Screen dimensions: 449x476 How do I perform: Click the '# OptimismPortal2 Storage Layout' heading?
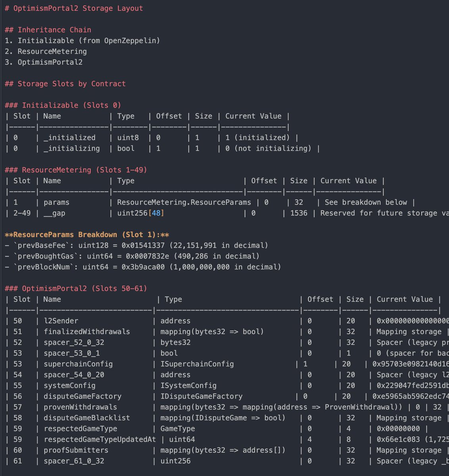point(74,8)
